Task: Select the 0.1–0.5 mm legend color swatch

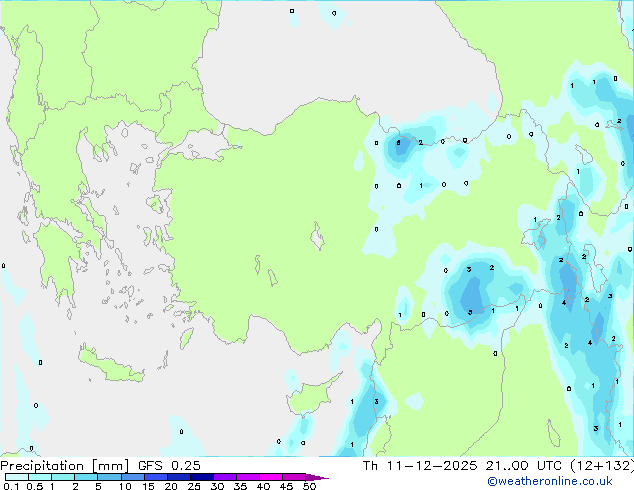Action: [17, 477]
